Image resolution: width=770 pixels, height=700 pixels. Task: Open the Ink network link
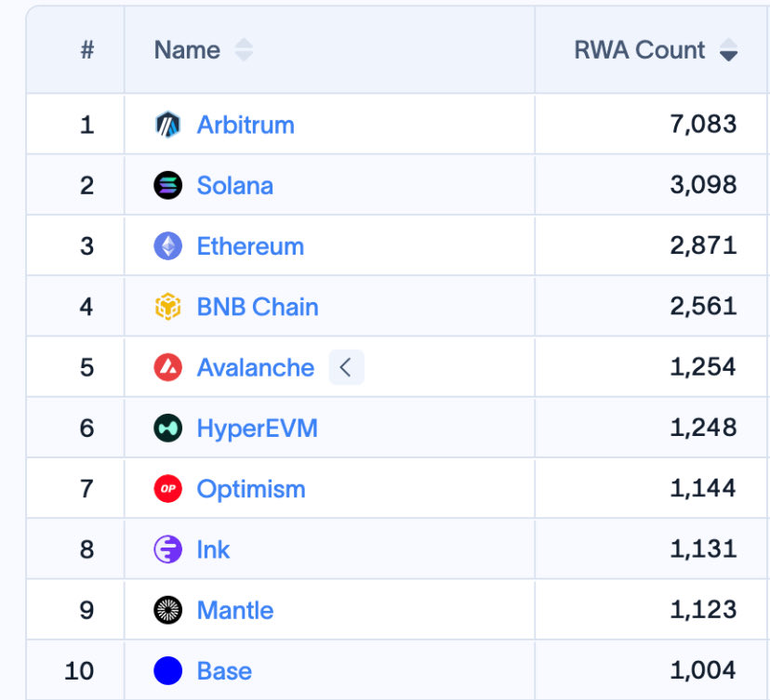pyautogui.click(x=213, y=549)
